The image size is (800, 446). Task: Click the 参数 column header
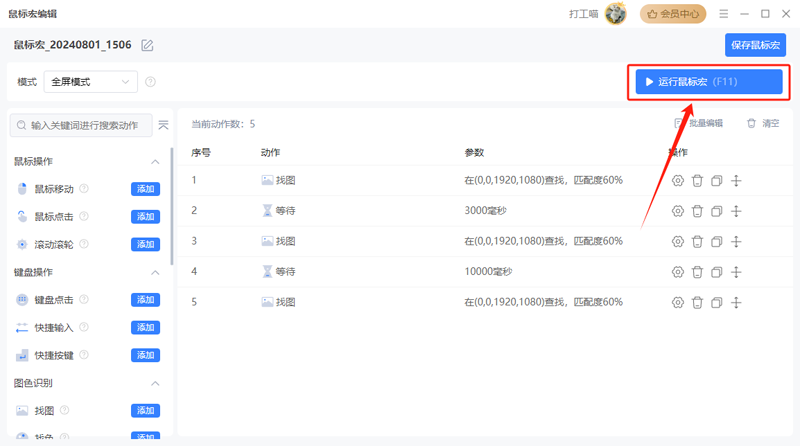[x=474, y=152]
